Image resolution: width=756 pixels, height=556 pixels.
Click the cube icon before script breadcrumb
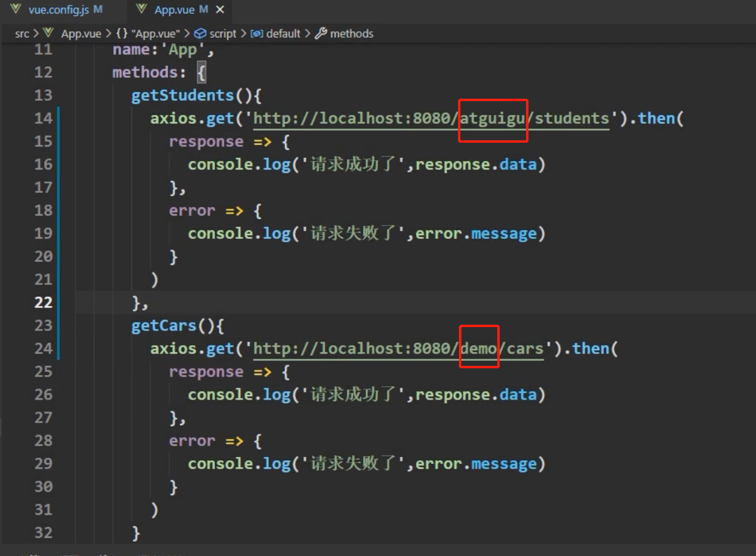tap(200, 34)
